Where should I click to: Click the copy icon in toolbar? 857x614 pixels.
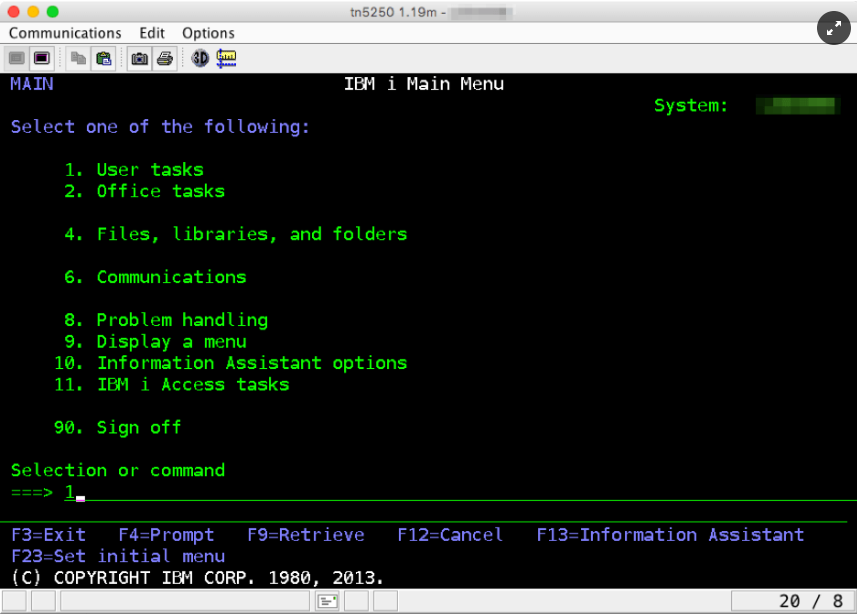point(79,58)
